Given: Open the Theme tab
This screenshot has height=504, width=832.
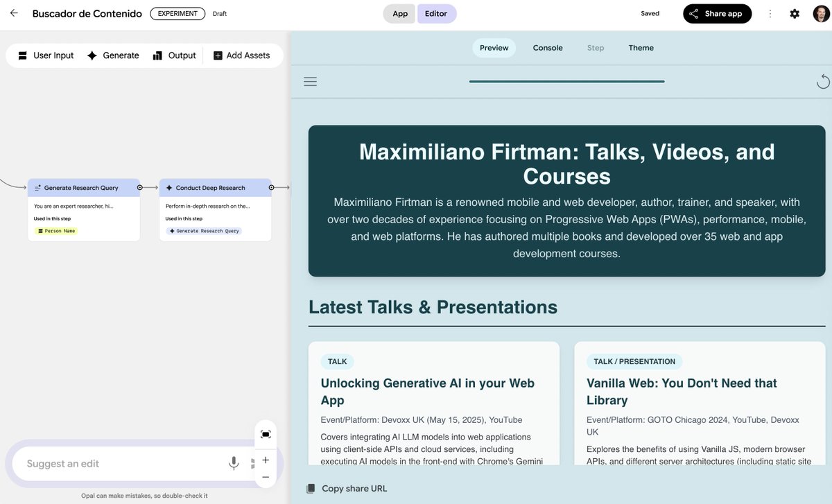Looking at the screenshot, I should 641,48.
